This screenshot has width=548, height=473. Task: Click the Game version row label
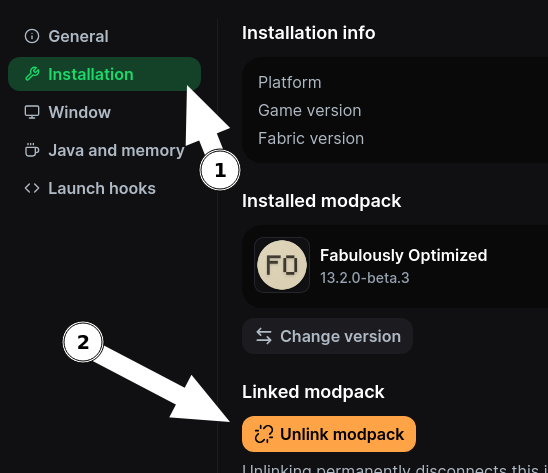(x=310, y=110)
